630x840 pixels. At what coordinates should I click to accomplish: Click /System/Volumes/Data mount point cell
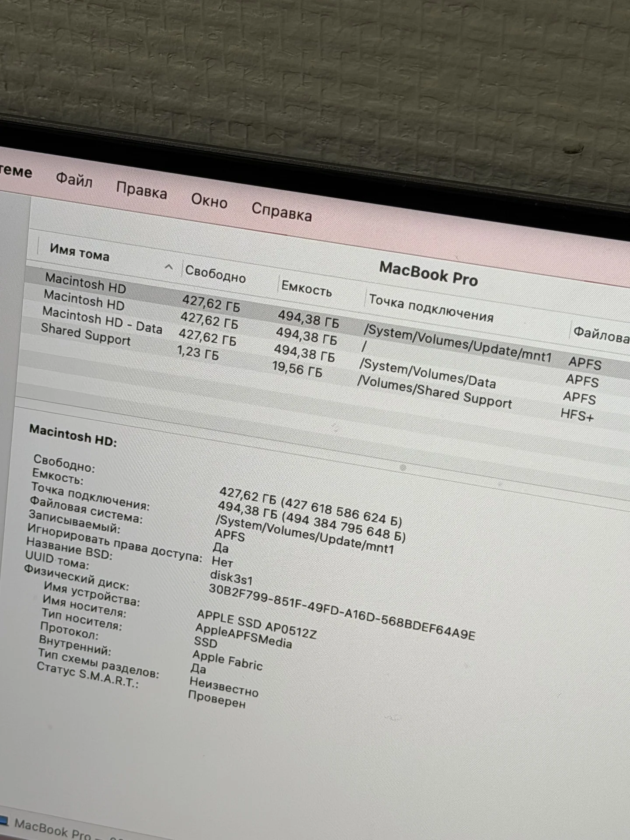point(427,373)
